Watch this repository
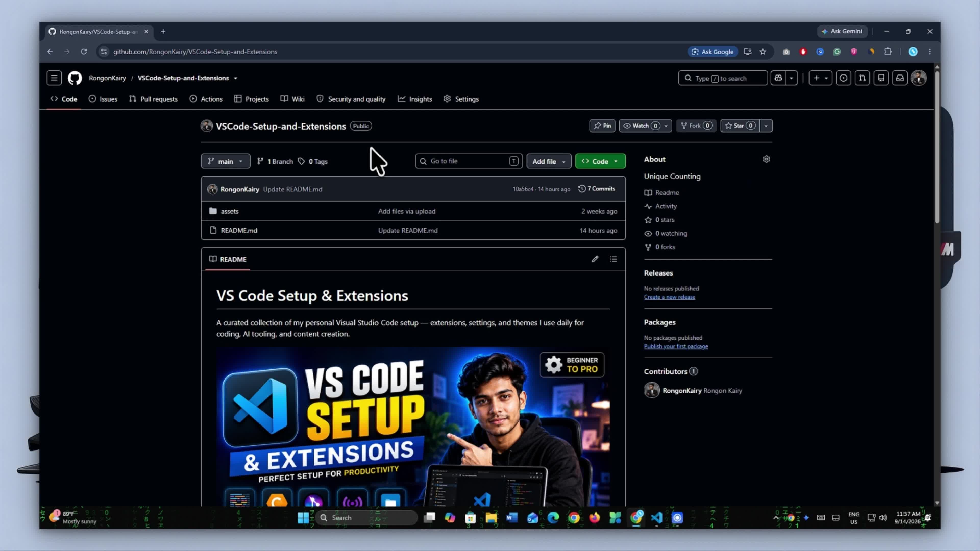 click(x=641, y=126)
